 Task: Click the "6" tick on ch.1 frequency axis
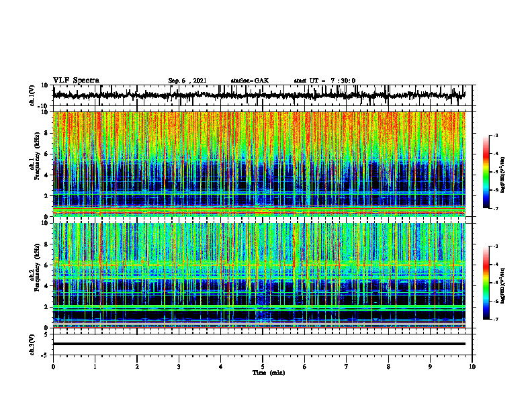click(x=46, y=154)
